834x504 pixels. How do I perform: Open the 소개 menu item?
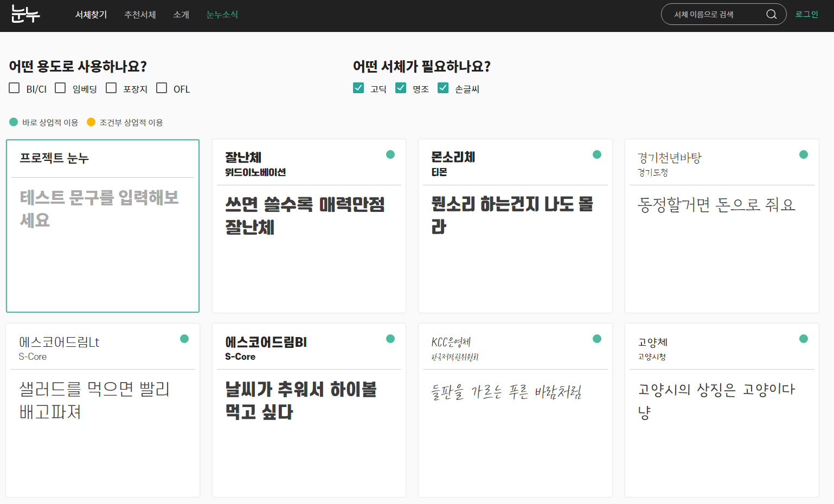pyautogui.click(x=181, y=15)
